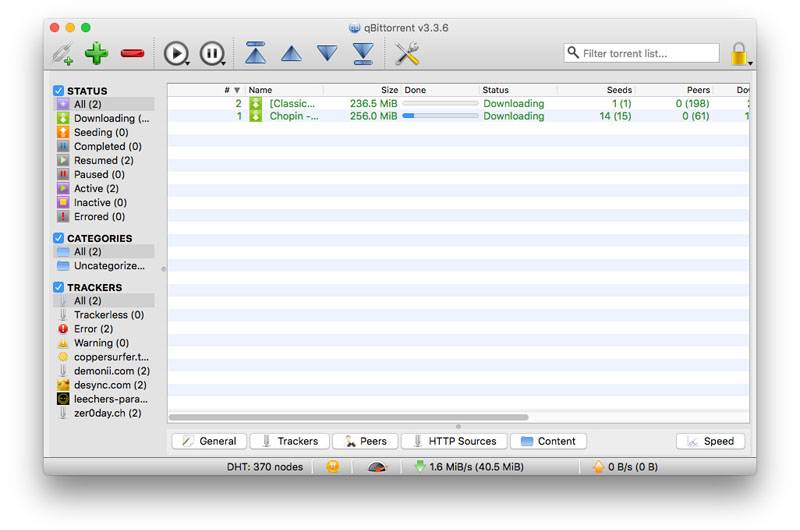Sort by the Seeds column header
The height and width of the screenshot is (530, 800).
596,90
